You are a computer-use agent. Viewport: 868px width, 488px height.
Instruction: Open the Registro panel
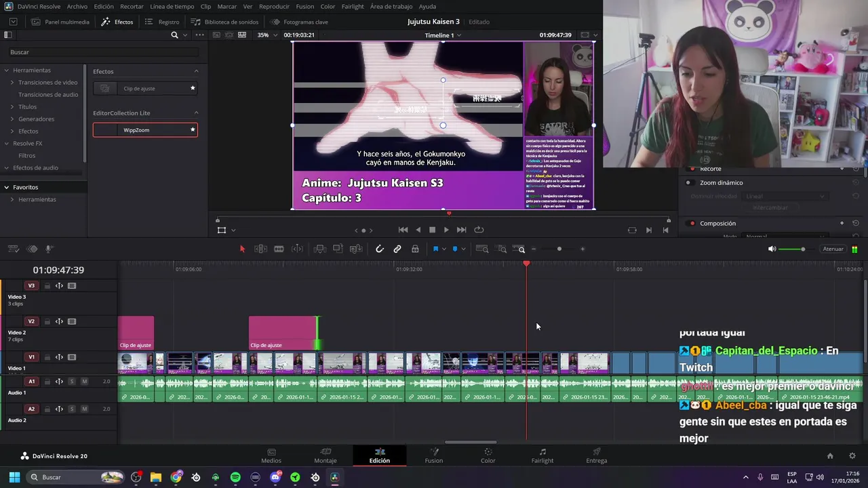162,22
